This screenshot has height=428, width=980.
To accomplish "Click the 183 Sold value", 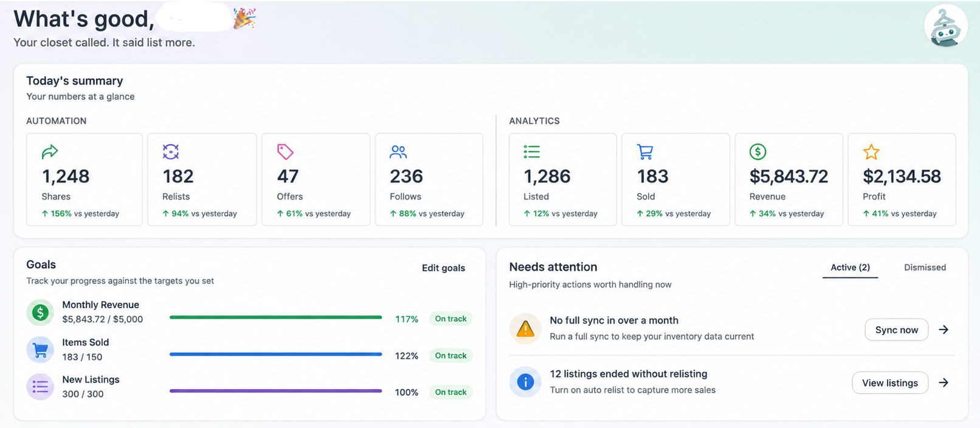I will point(652,176).
